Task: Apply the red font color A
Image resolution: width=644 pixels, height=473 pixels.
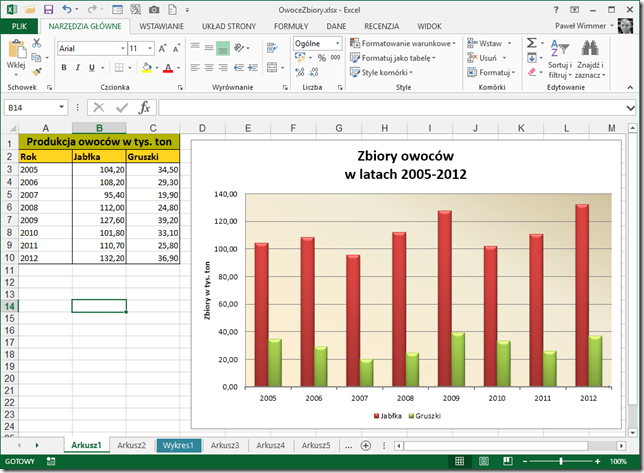Action: [168, 67]
